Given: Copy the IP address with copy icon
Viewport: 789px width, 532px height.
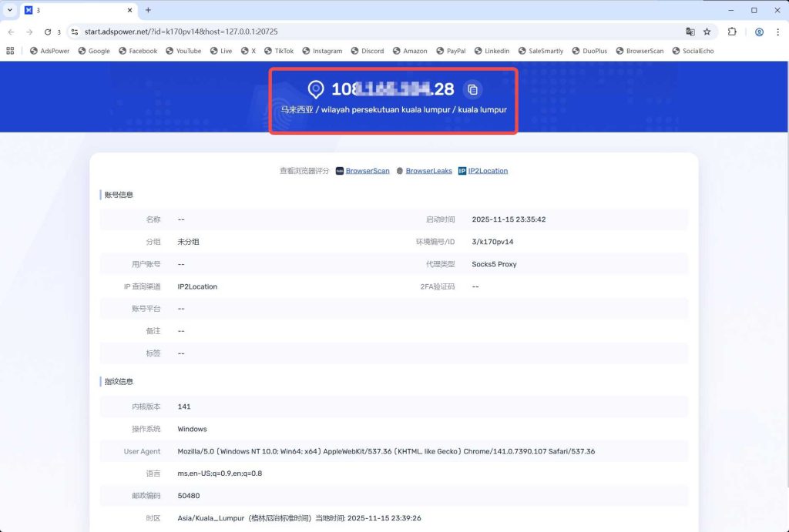Looking at the screenshot, I should tap(473, 89).
